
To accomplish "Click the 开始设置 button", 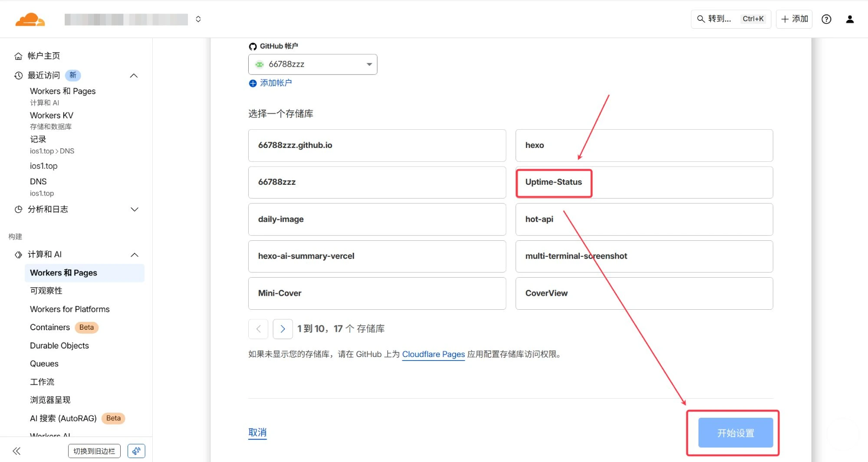I will (735, 433).
